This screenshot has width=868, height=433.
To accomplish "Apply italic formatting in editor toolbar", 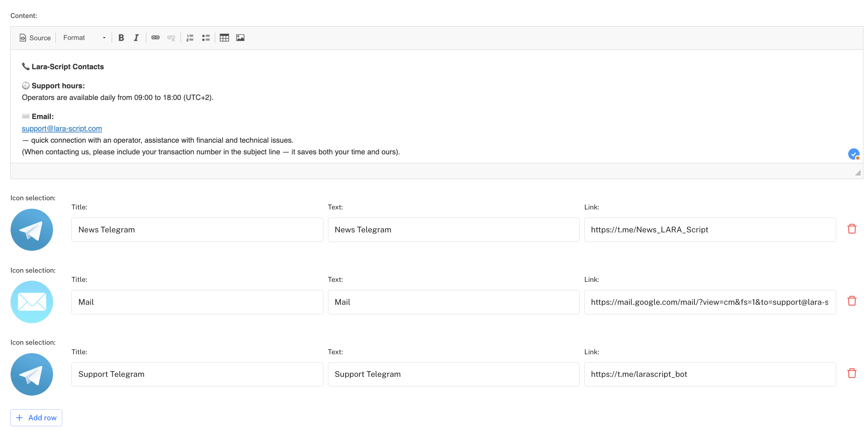I will [136, 38].
